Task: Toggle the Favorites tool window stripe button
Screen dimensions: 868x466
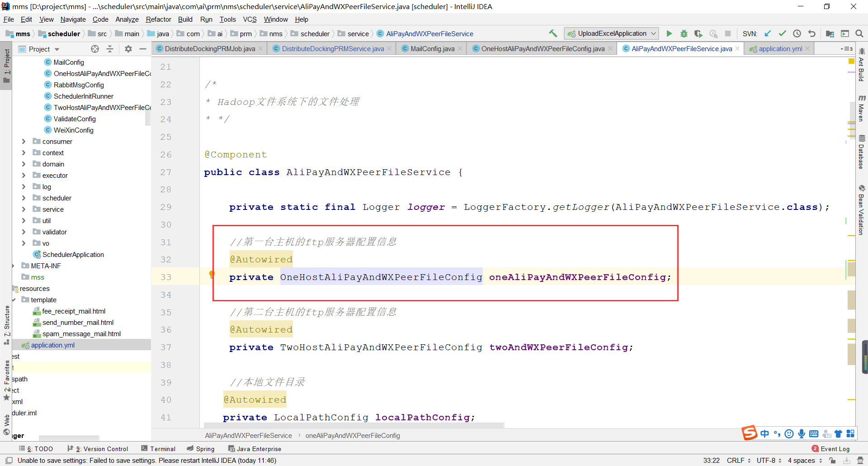Action: point(6,380)
